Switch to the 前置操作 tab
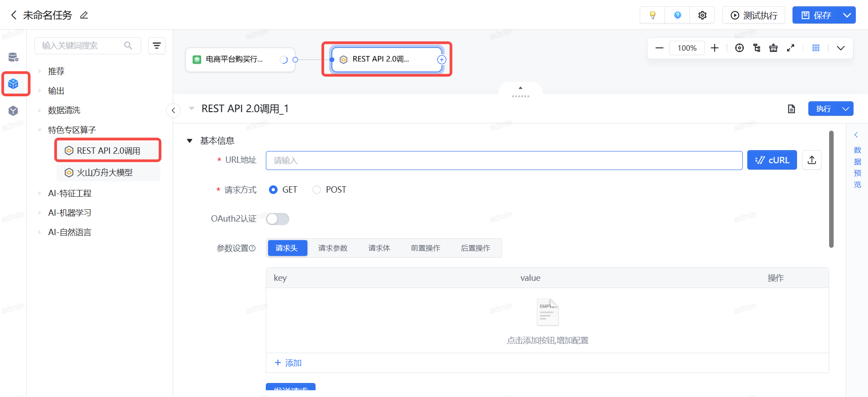The image size is (868, 397). [x=425, y=248]
